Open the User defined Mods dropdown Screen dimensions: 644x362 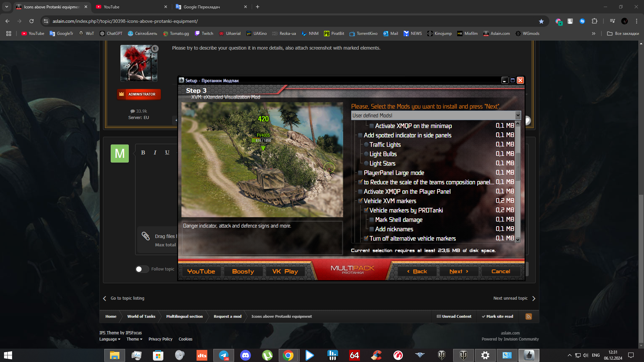518,115
